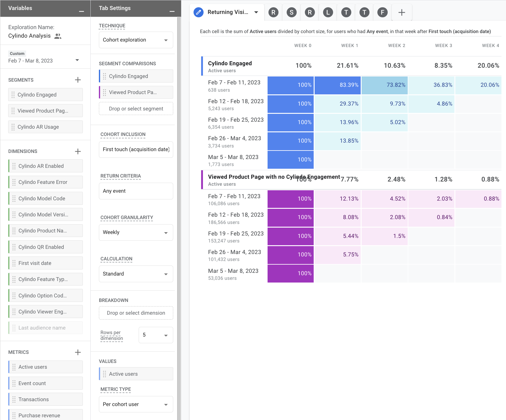Viewport: 506px width, 420px height.
Task: Add a new exploration tab
Action: (x=402, y=12)
